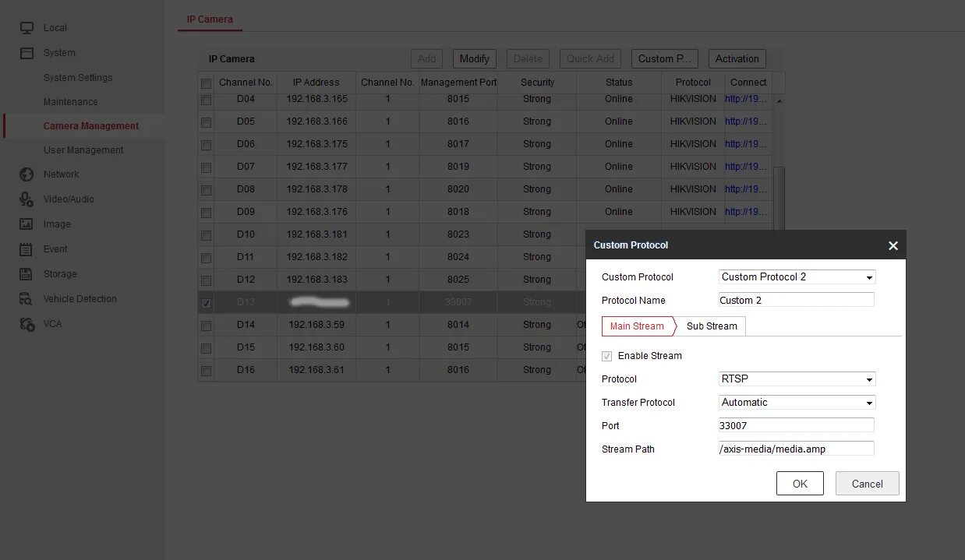Check the D14 camera row
This screenshot has height=560, width=965.
point(206,326)
